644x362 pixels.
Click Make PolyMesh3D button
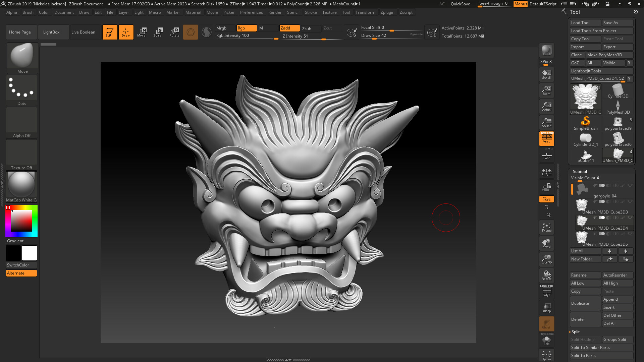[x=609, y=55]
